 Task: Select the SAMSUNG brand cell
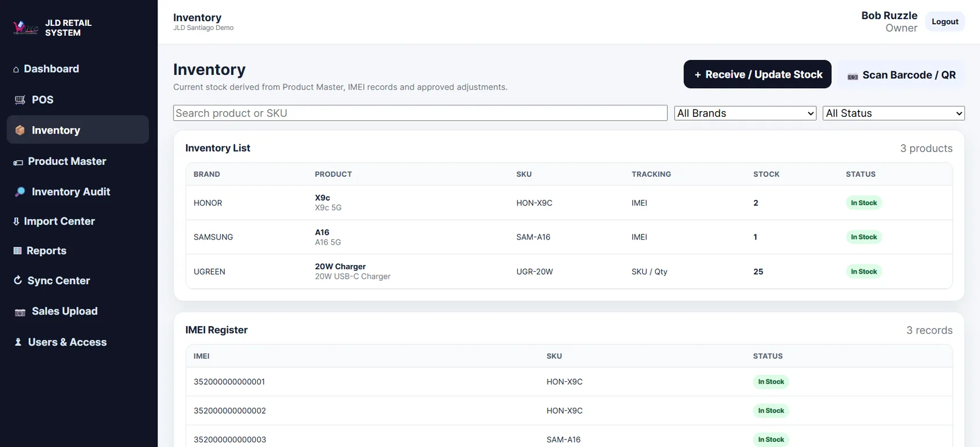[213, 237]
